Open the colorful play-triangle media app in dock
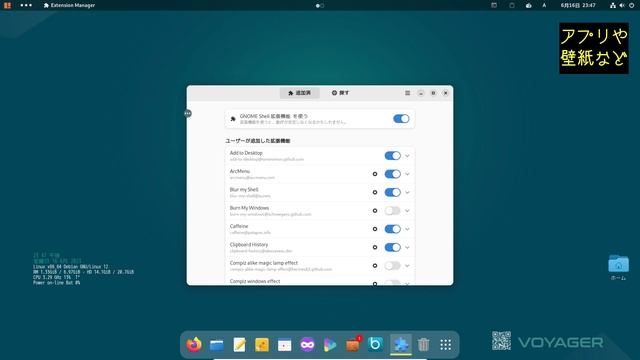 point(330,345)
